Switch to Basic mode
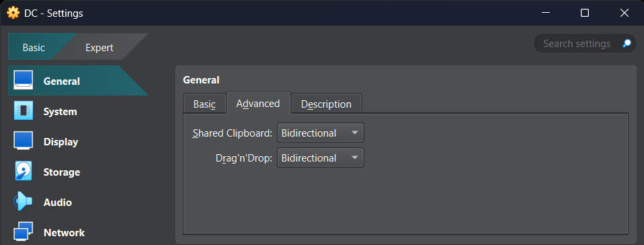The width and height of the screenshot is (644, 245). (x=34, y=48)
